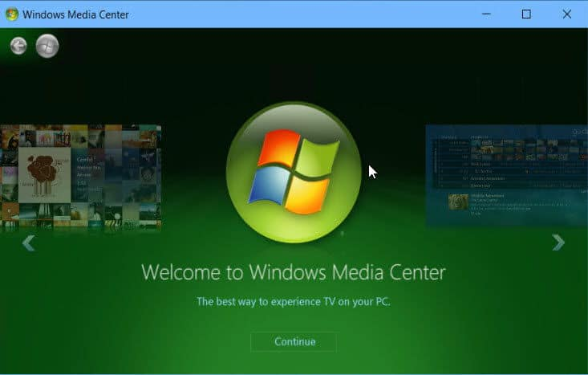Click the 'Welcome to Windows Media Center' heading
This screenshot has width=588, height=375.
(294, 272)
